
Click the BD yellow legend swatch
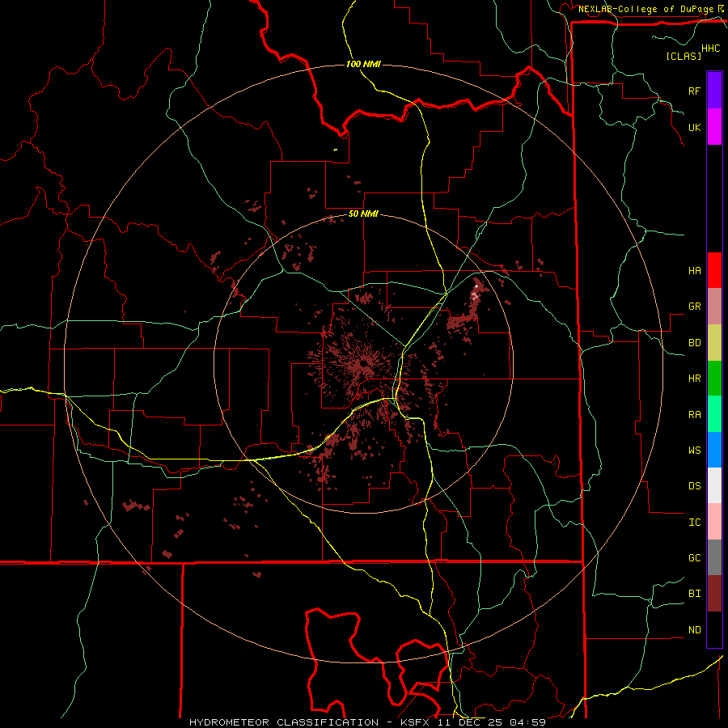coord(714,343)
